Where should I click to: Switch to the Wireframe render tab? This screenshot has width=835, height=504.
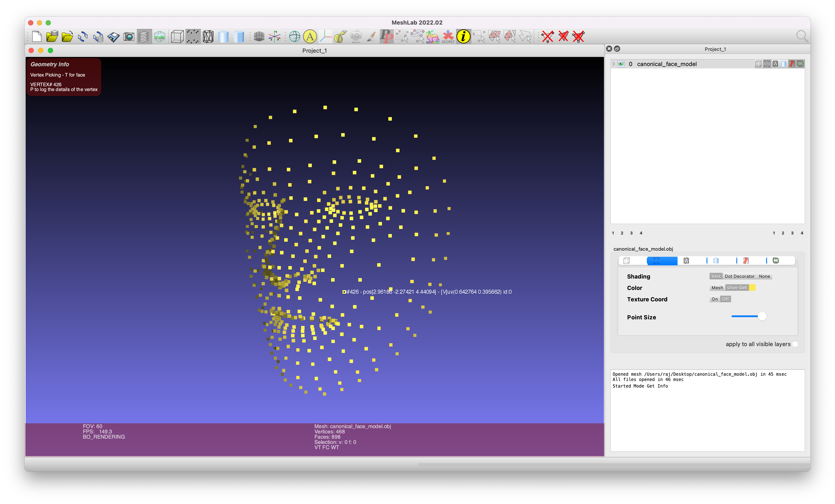coord(686,261)
